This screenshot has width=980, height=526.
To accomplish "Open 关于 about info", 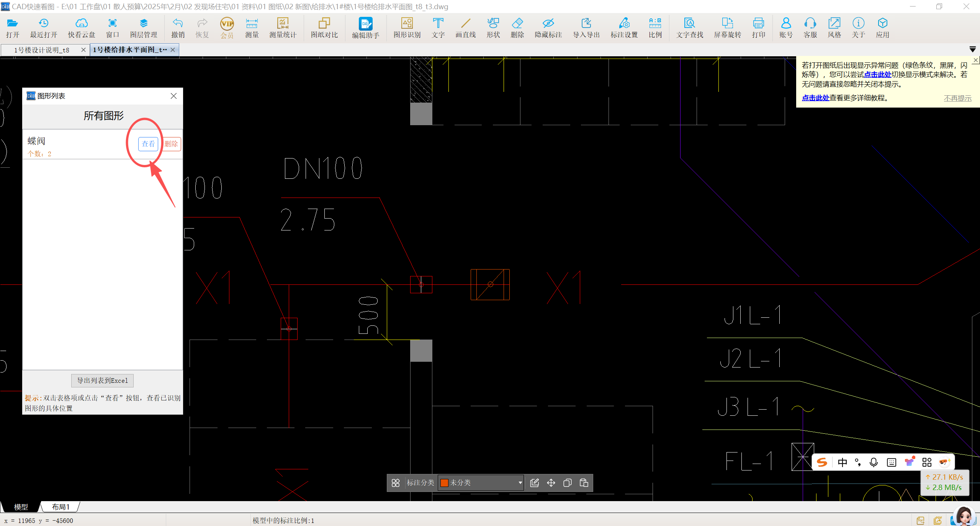I will (858, 28).
